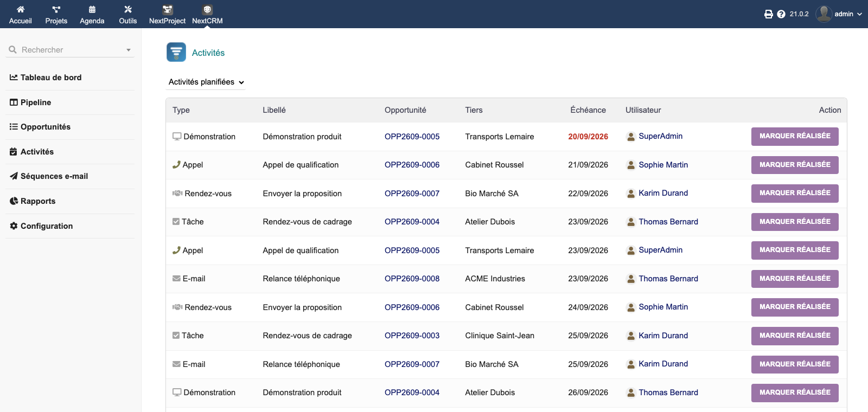The height and width of the screenshot is (412, 868).
Task: Open user Sophie Martin on the Appel row
Action: pyautogui.click(x=663, y=165)
